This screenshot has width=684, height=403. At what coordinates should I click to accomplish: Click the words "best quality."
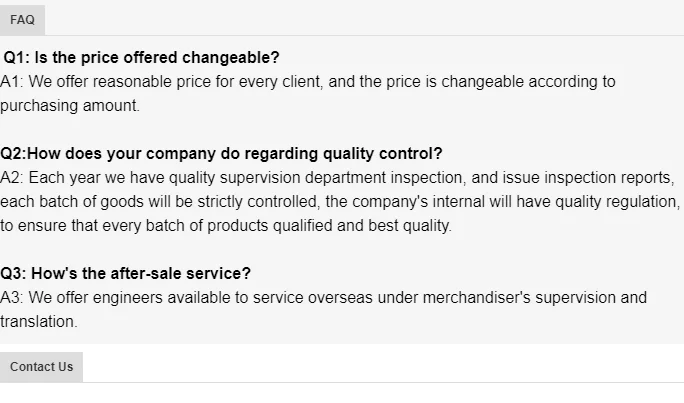coord(411,225)
